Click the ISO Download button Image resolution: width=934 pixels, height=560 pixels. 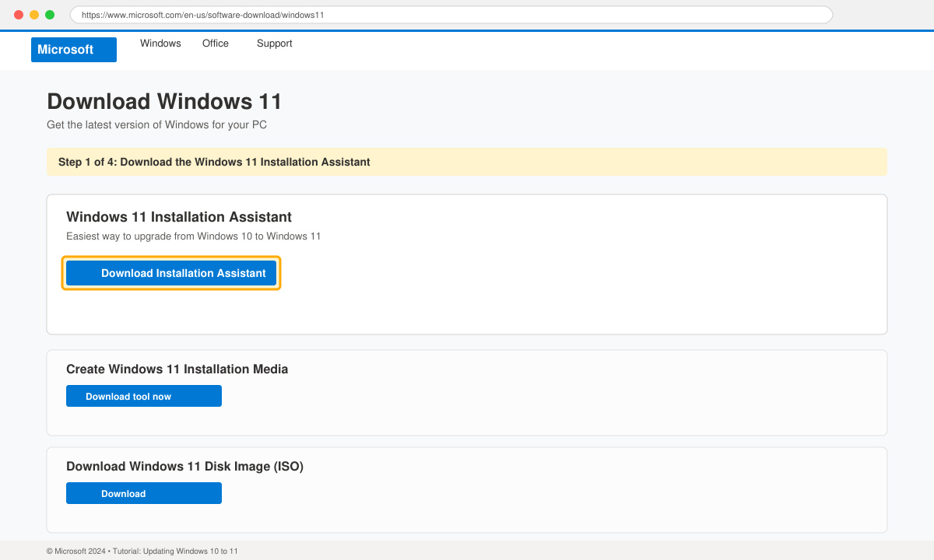pos(144,493)
